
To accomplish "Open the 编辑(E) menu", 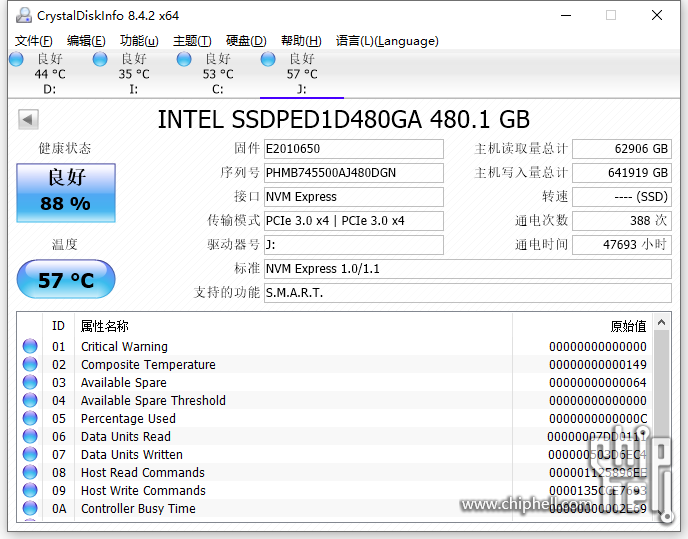I will click(86, 41).
